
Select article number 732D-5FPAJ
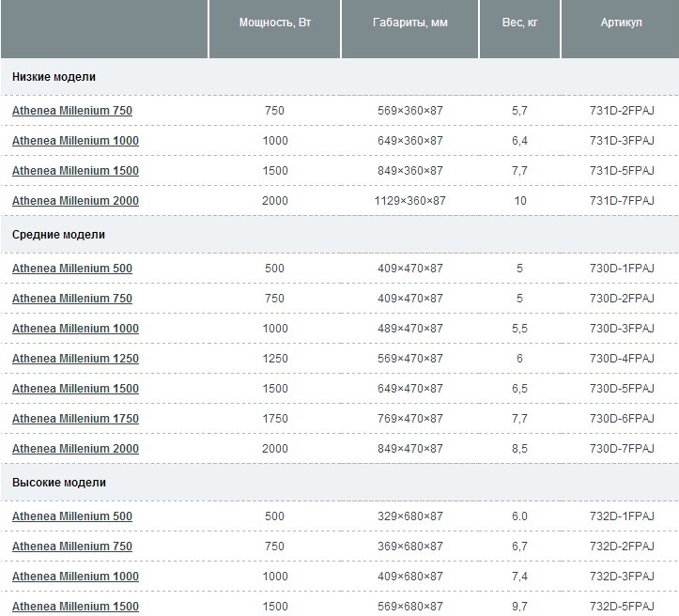[x=622, y=607]
